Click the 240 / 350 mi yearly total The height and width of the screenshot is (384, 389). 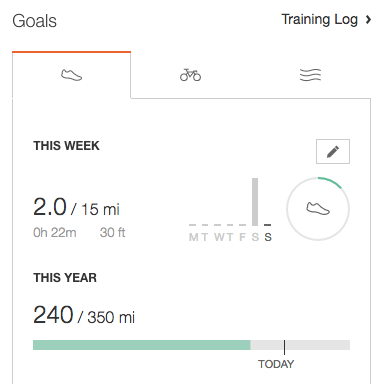point(84,315)
